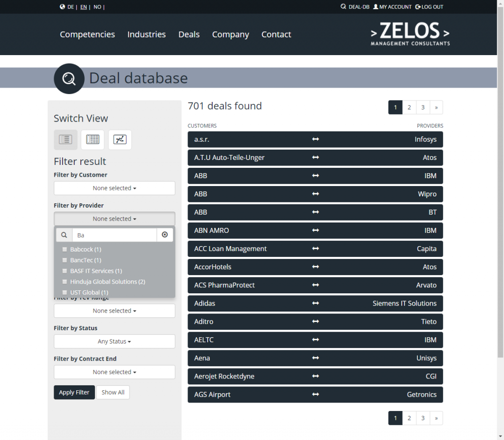The width and height of the screenshot is (504, 440).
Task: Click the Show All button
Action: click(113, 392)
